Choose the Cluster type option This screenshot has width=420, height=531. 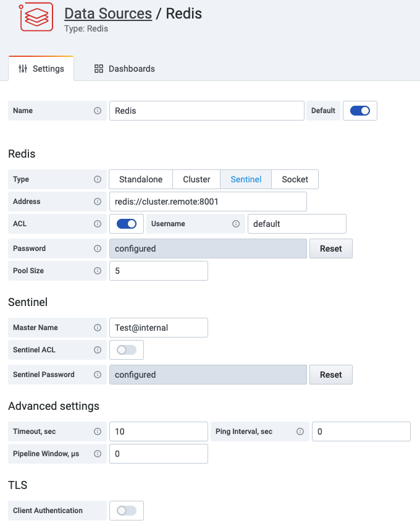[x=196, y=179]
